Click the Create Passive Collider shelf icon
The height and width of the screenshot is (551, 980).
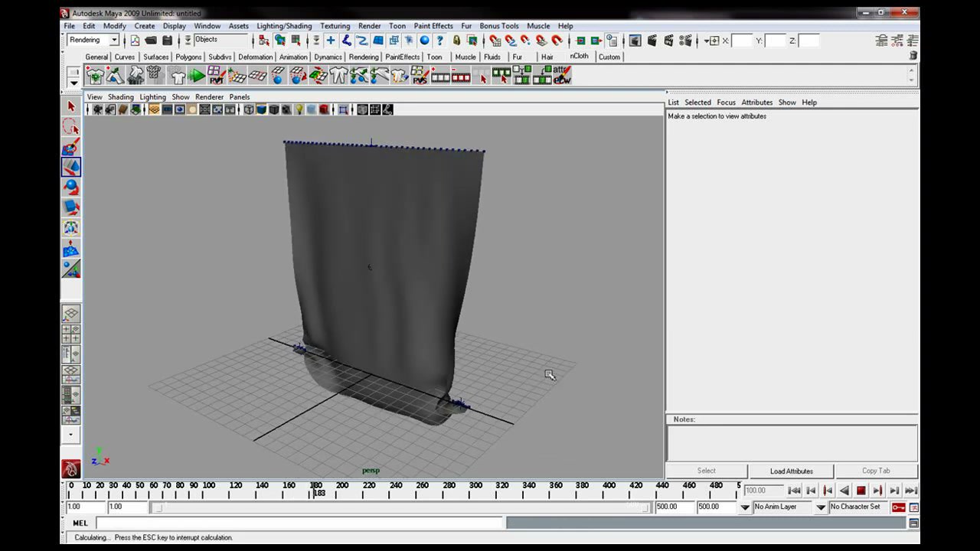click(x=115, y=75)
